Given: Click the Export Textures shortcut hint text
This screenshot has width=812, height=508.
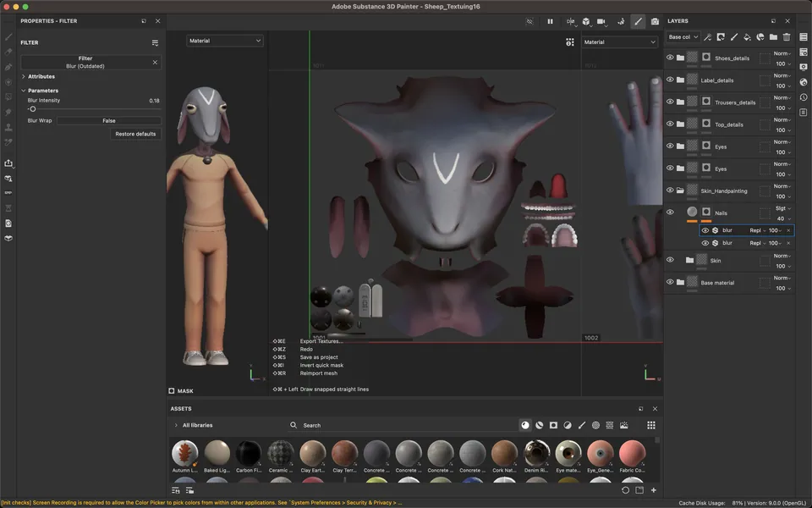Looking at the screenshot, I should click(x=321, y=341).
